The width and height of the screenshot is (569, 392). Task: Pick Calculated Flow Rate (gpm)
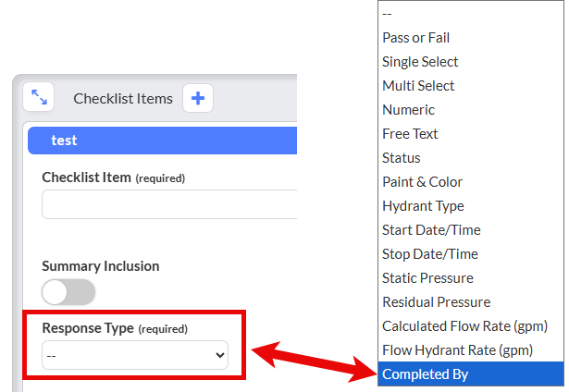click(470, 326)
